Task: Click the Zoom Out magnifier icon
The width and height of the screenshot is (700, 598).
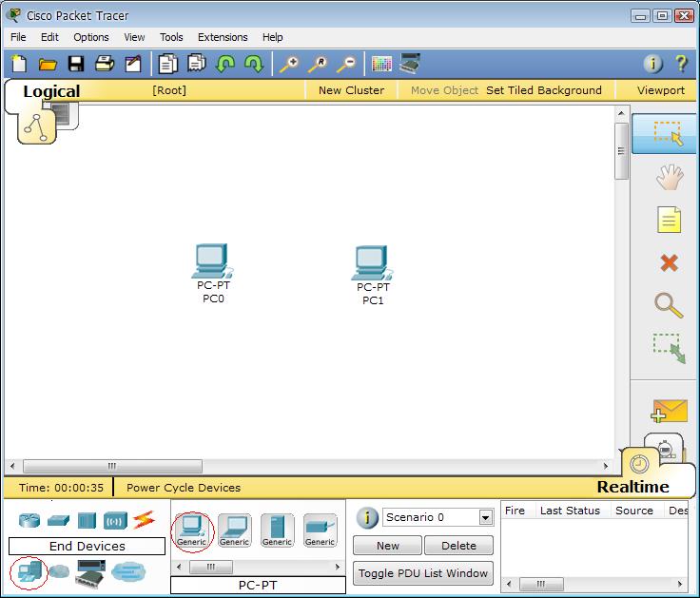Action: click(346, 65)
